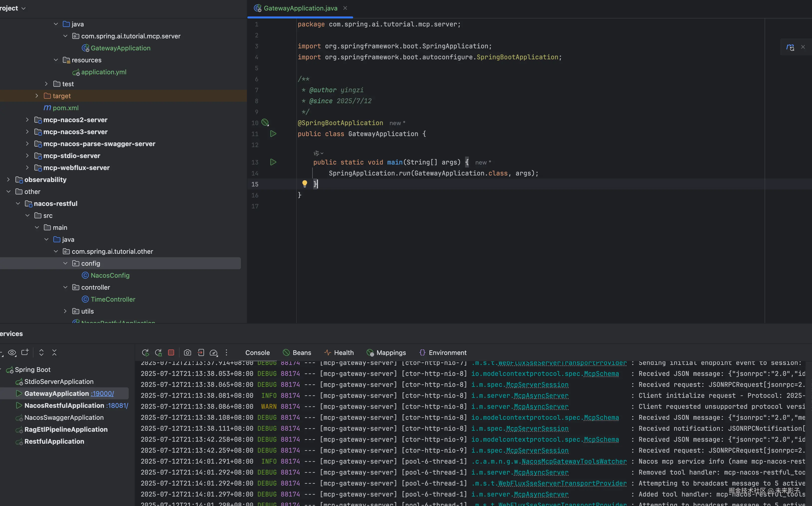
Task: Stop the running GatewayApplication
Action: point(171,352)
